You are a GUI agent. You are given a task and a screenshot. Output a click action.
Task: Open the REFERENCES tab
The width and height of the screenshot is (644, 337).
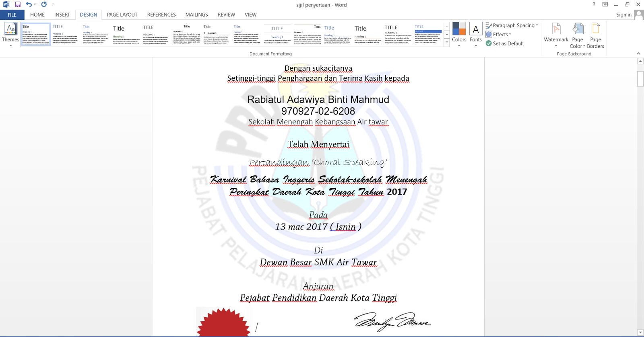161,15
